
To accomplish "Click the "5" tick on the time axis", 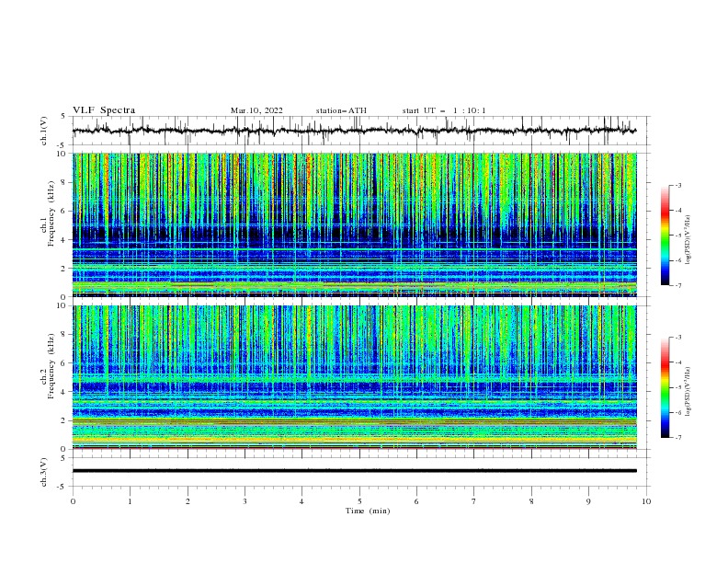I will 359,501.
